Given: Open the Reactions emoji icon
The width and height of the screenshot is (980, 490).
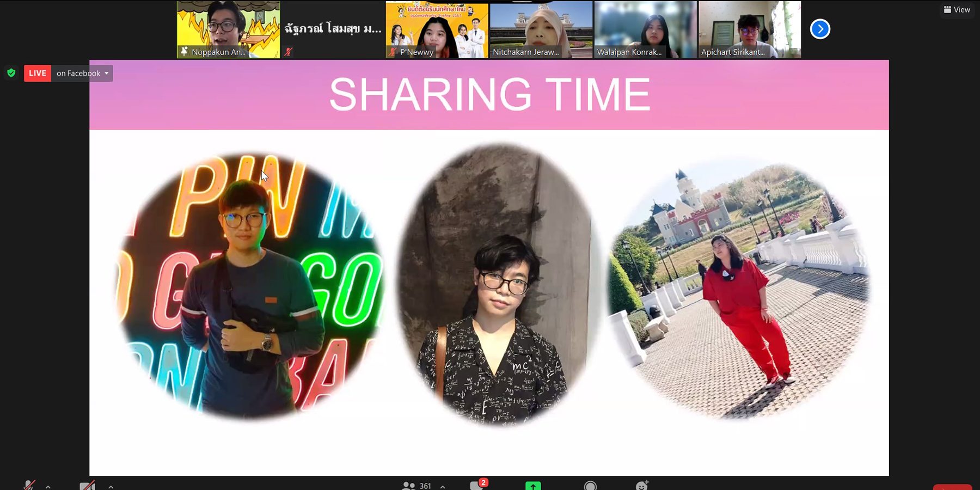Looking at the screenshot, I should (x=642, y=486).
